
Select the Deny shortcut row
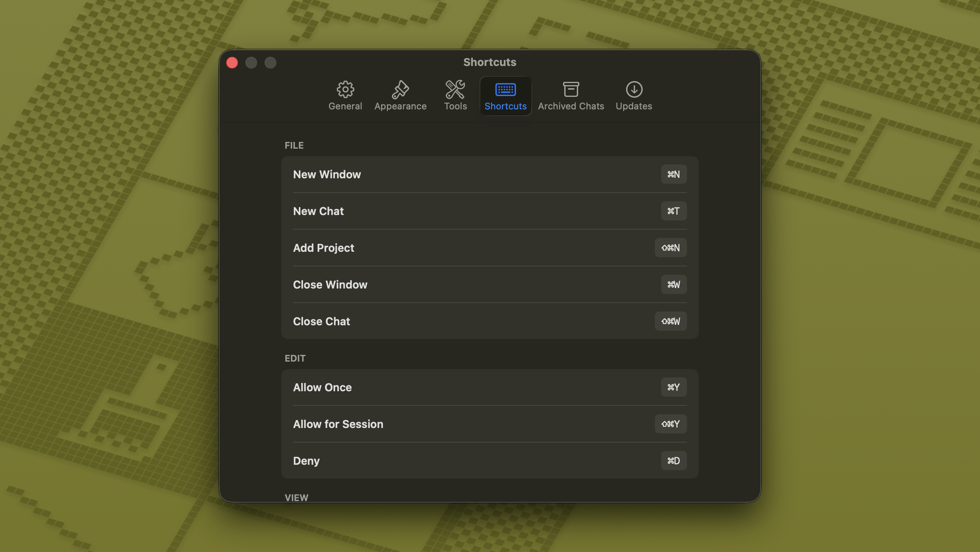click(459, 461)
